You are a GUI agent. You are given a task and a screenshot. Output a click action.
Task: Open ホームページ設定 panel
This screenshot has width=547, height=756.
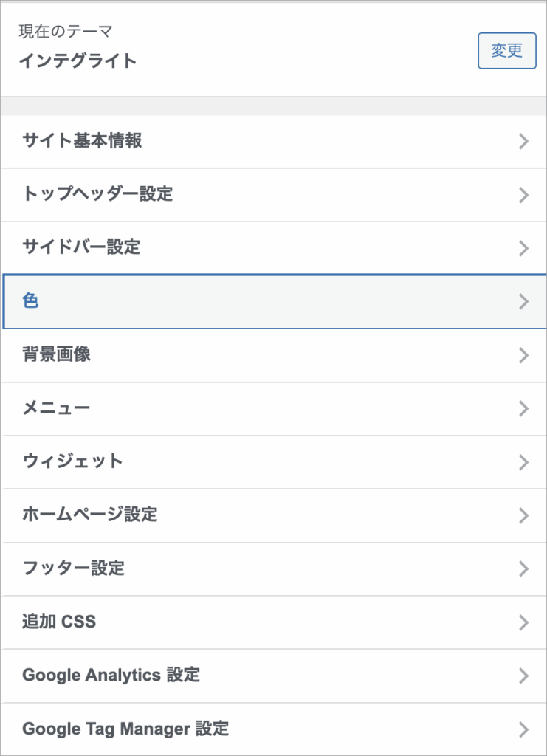point(90,515)
